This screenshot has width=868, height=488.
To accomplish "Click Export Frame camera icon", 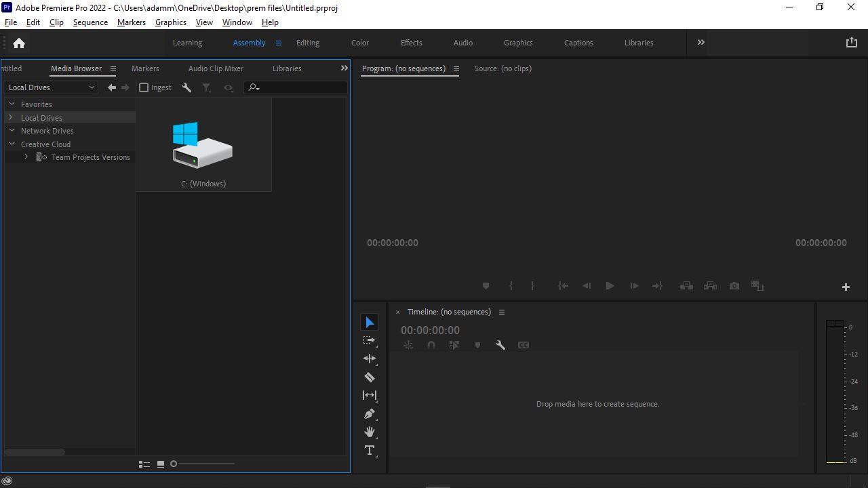I will tap(734, 286).
